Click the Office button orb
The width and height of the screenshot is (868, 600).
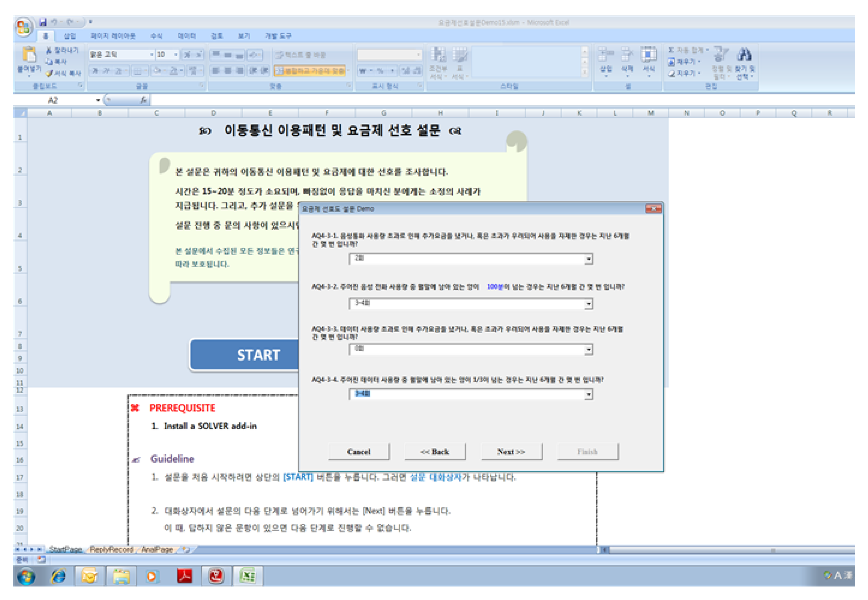[x=23, y=27]
